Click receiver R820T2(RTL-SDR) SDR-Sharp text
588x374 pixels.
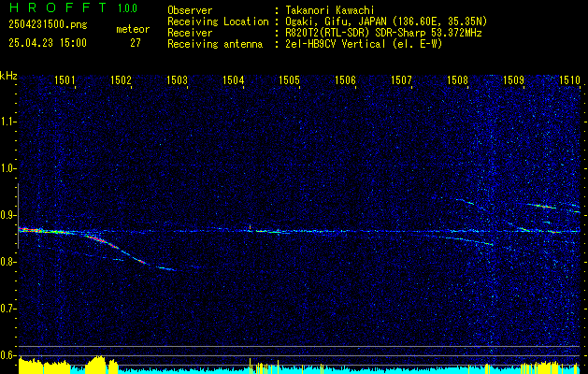pos(383,33)
